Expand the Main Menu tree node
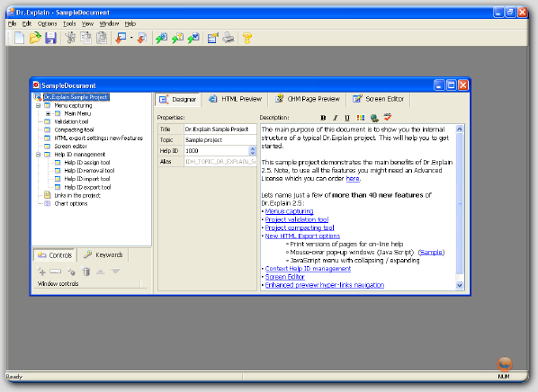Image resolution: width=538 pixels, height=392 pixels. pyautogui.click(x=48, y=113)
